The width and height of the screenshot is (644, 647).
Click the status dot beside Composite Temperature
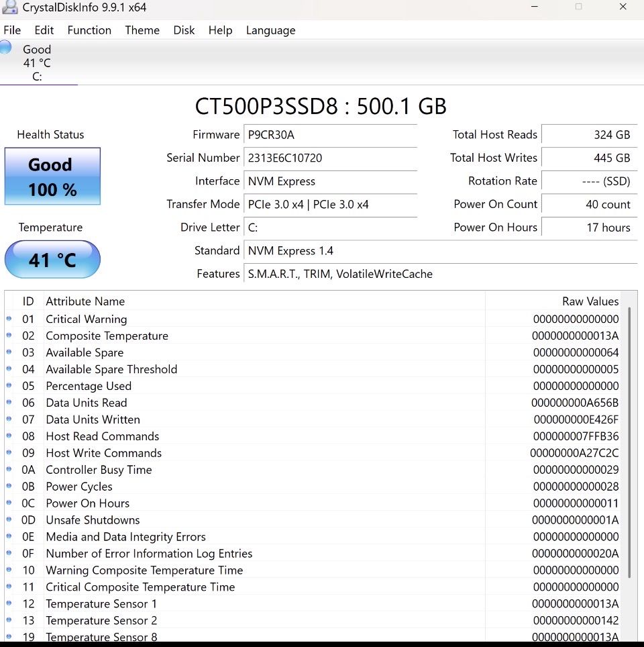point(9,336)
